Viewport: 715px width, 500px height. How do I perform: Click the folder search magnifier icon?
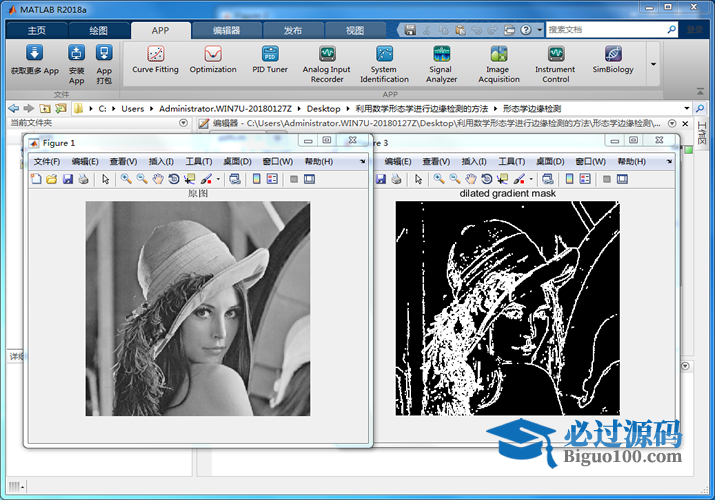tap(699, 108)
